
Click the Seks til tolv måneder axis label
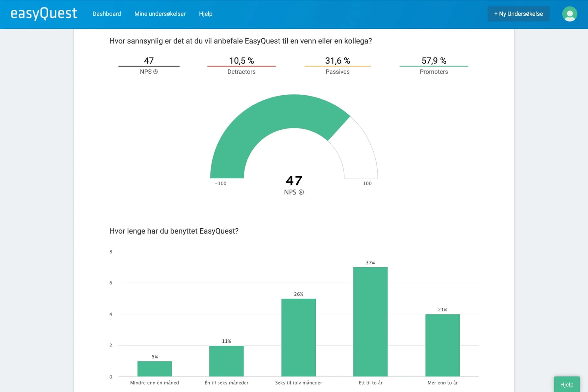299,382
